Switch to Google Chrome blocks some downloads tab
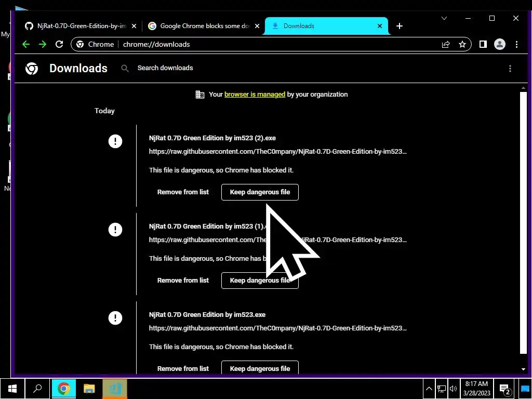 coord(204,26)
